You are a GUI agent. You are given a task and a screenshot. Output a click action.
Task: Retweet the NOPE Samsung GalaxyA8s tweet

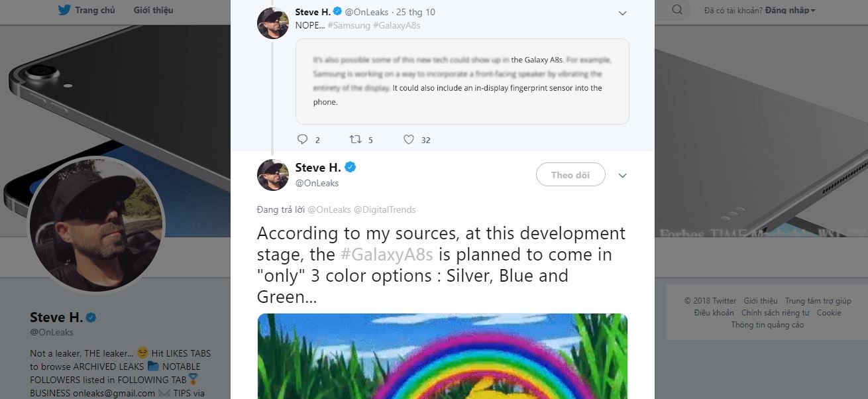356,139
